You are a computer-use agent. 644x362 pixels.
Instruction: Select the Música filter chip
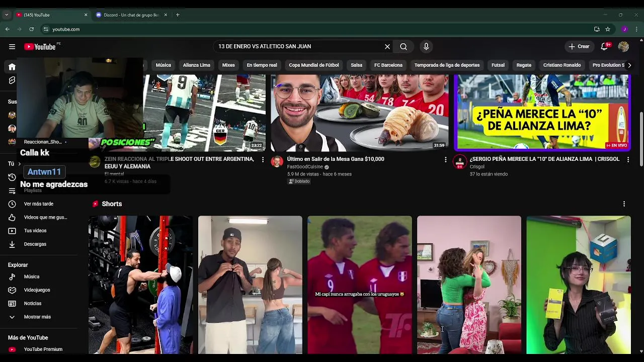coord(163,65)
